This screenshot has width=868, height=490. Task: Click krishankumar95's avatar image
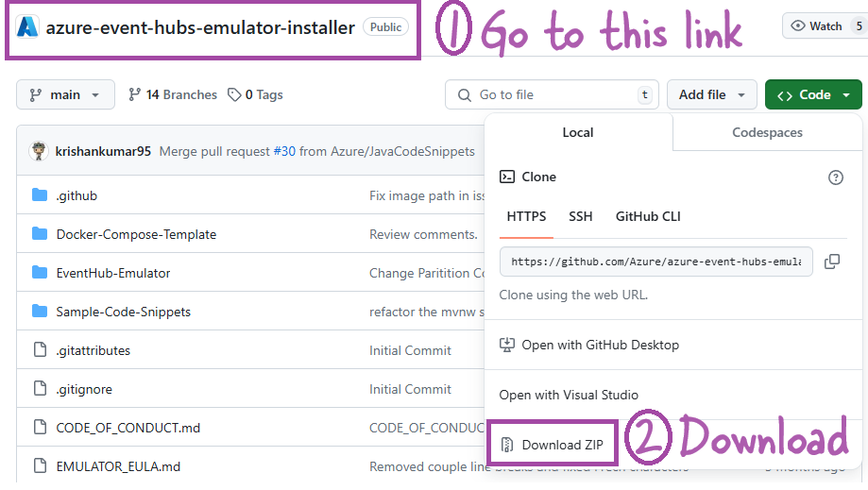[x=38, y=151]
